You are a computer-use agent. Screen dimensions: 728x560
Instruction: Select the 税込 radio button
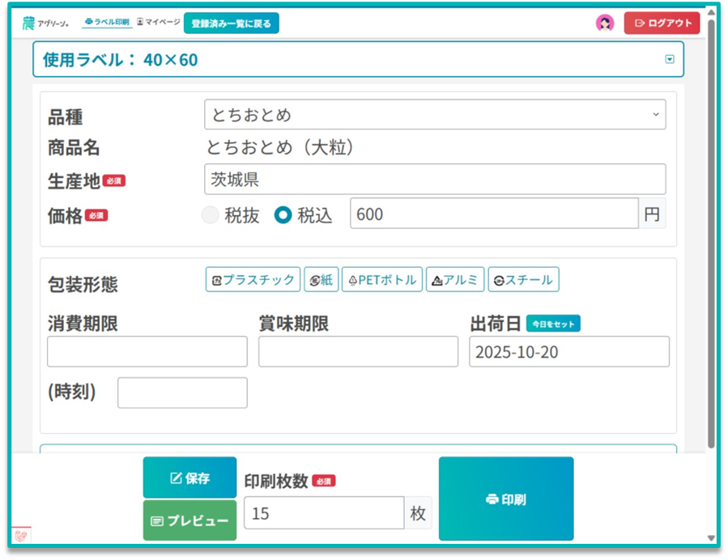point(283,215)
